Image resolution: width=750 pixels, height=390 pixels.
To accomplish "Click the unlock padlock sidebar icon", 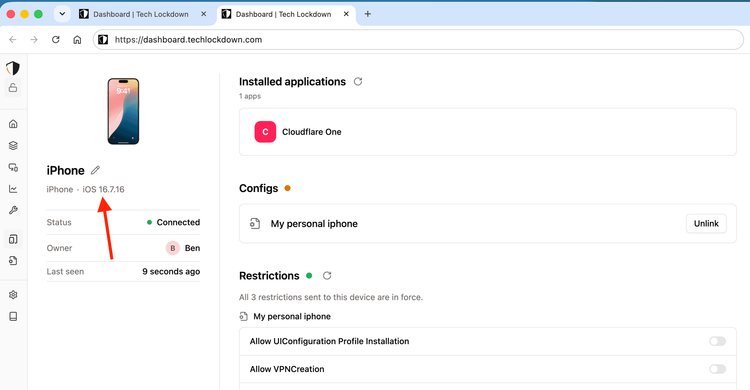I will pyautogui.click(x=13, y=88).
